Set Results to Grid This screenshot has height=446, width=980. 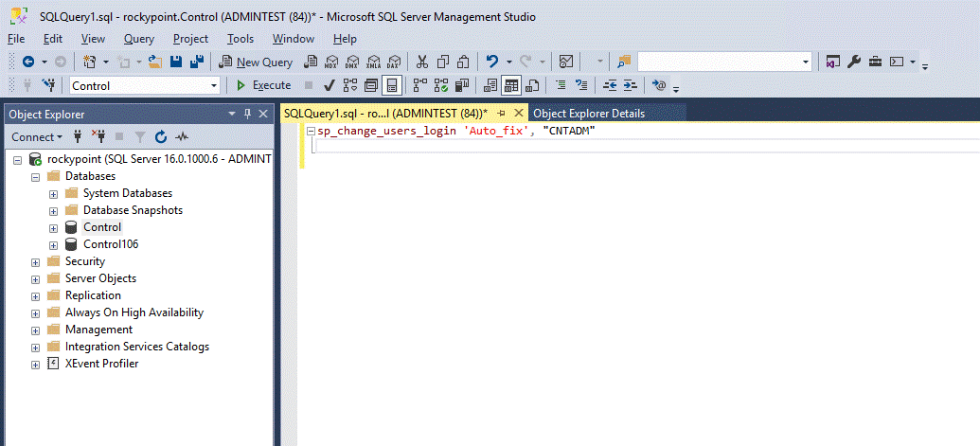512,85
